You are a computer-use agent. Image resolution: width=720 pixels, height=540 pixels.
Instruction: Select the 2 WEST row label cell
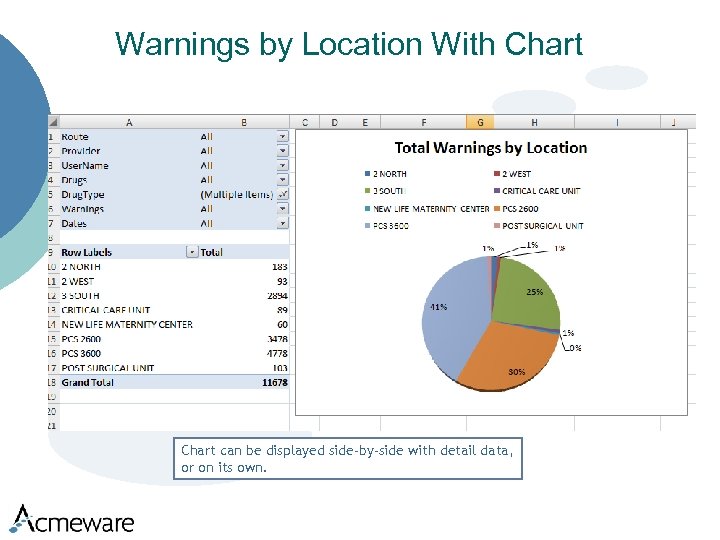[129, 281]
